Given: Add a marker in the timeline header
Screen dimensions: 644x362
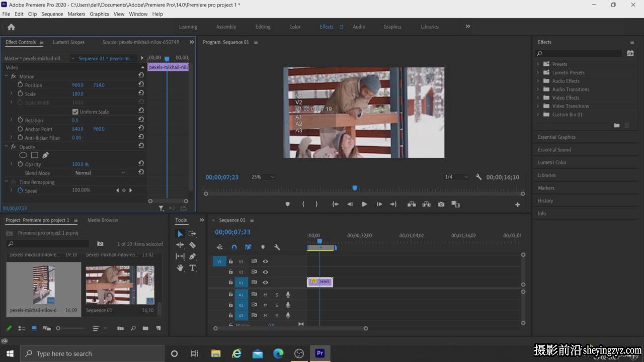Looking at the screenshot, I should tap(263, 247).
